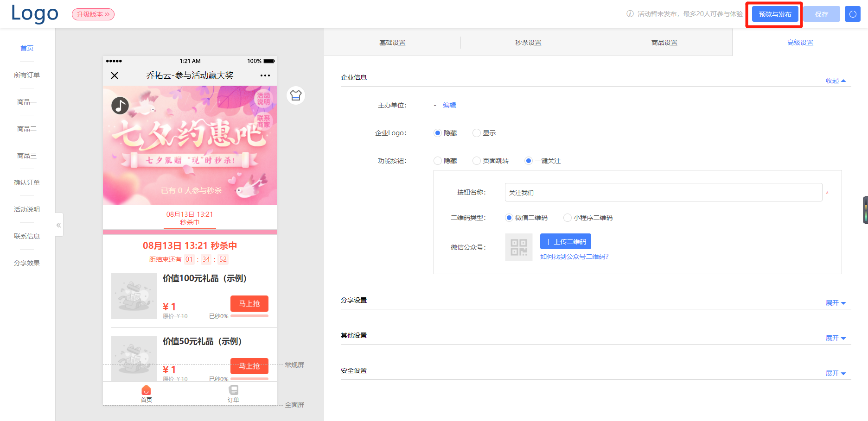
Task: Click the power icon at top right
Action: (x=852, y=14)
